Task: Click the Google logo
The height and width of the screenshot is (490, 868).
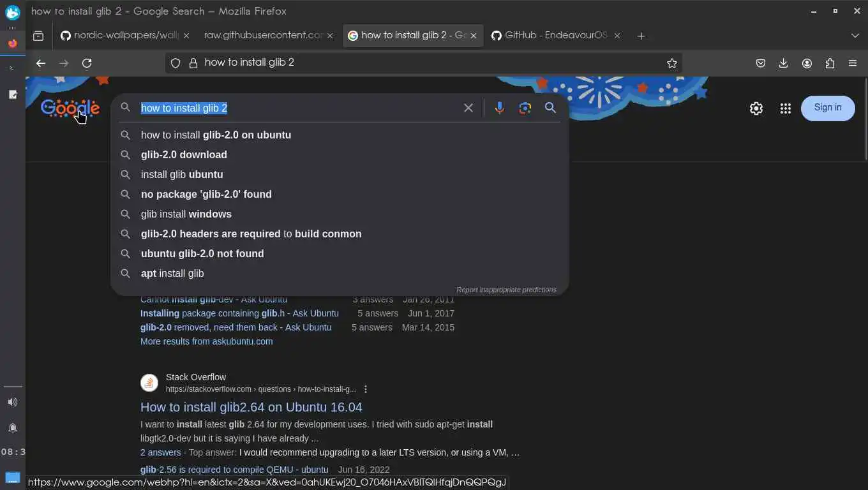Action: [70, 108]
